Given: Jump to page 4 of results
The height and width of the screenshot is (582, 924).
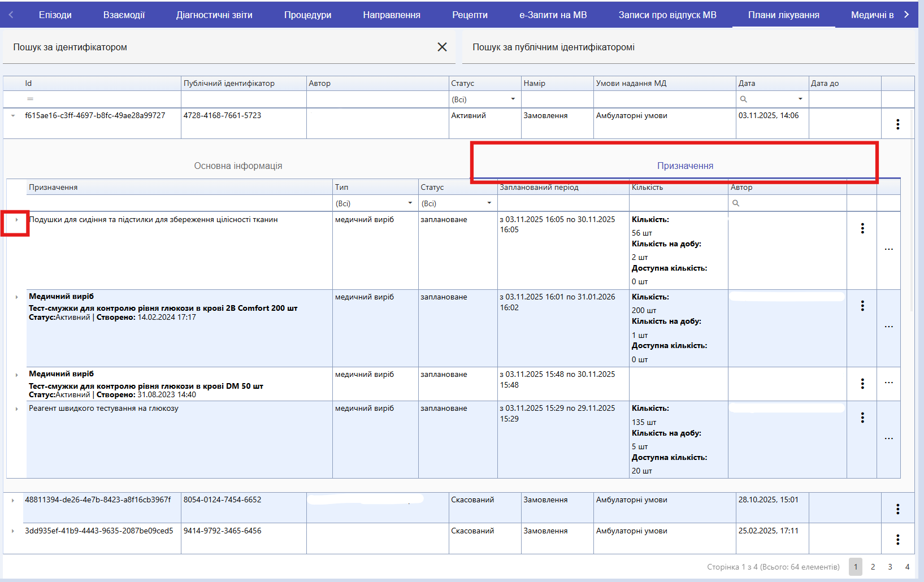Looking at the screenshot, I should tap(907, 567).
